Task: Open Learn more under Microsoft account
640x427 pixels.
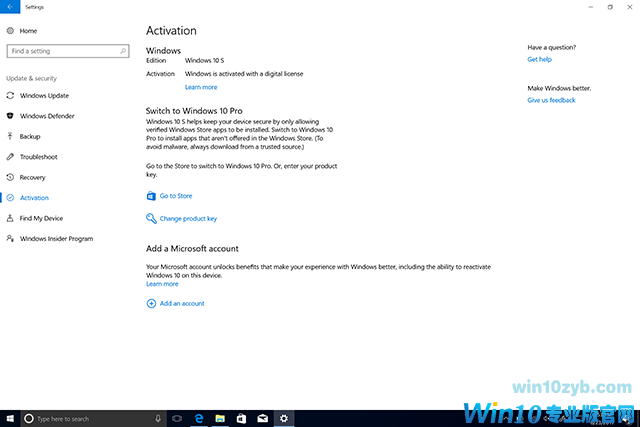Action: (162, 284)
